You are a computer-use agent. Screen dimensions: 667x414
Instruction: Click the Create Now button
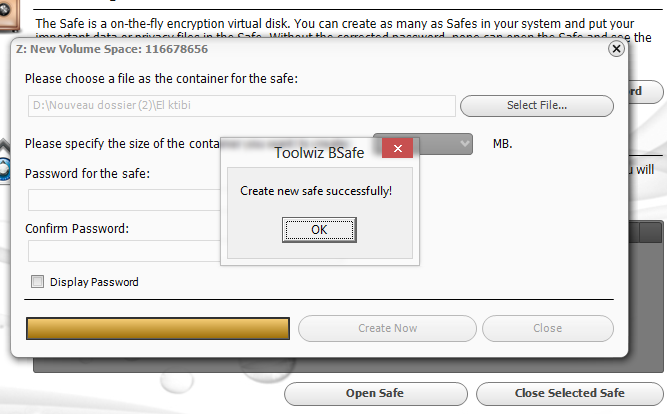(387, 328)
